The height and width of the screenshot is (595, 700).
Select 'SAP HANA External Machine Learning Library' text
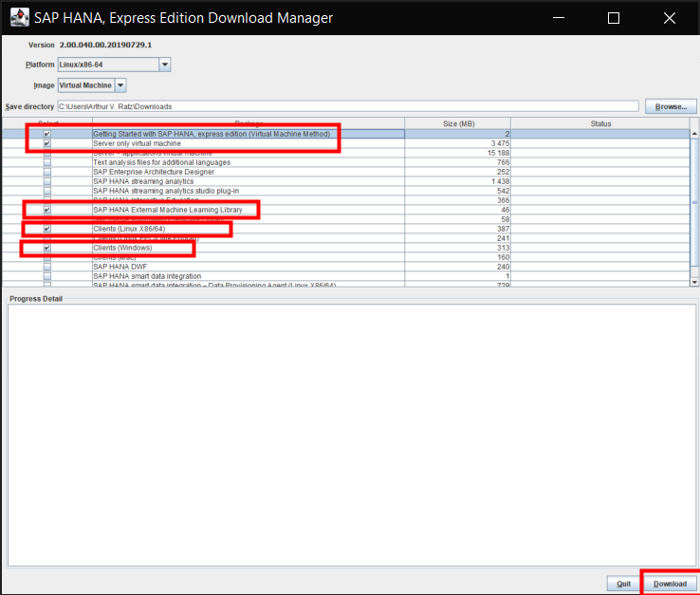pos(167,210)
